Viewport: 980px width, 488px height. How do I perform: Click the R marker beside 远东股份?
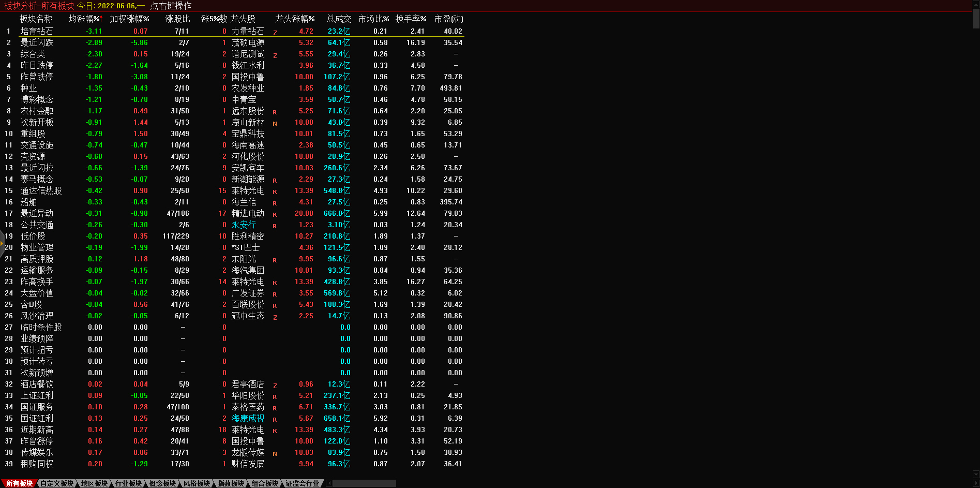[275, 112]
